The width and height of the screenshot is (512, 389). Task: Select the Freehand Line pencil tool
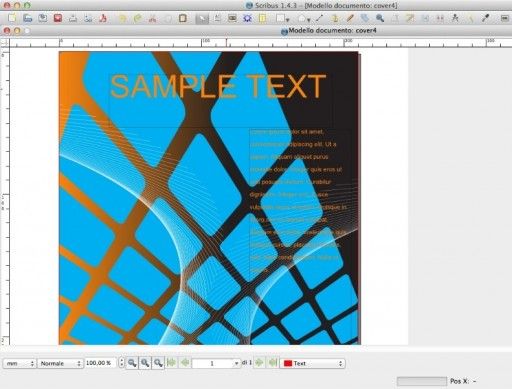coord(350,18)
